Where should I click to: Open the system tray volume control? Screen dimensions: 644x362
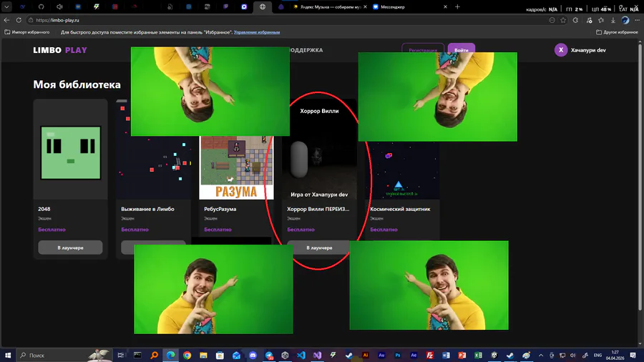573,355
